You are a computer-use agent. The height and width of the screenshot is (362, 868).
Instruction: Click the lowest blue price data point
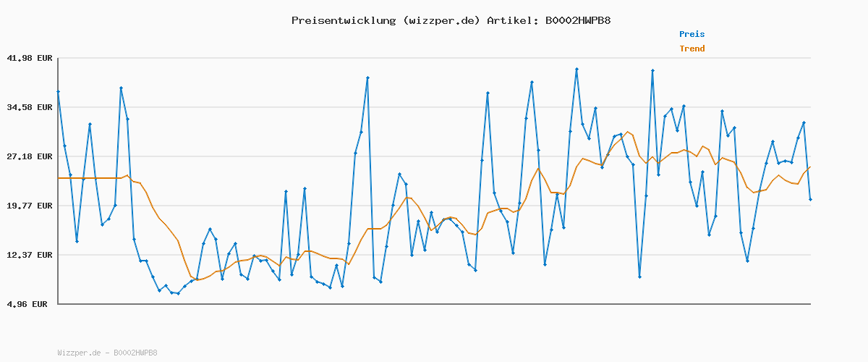coord(178,293)
